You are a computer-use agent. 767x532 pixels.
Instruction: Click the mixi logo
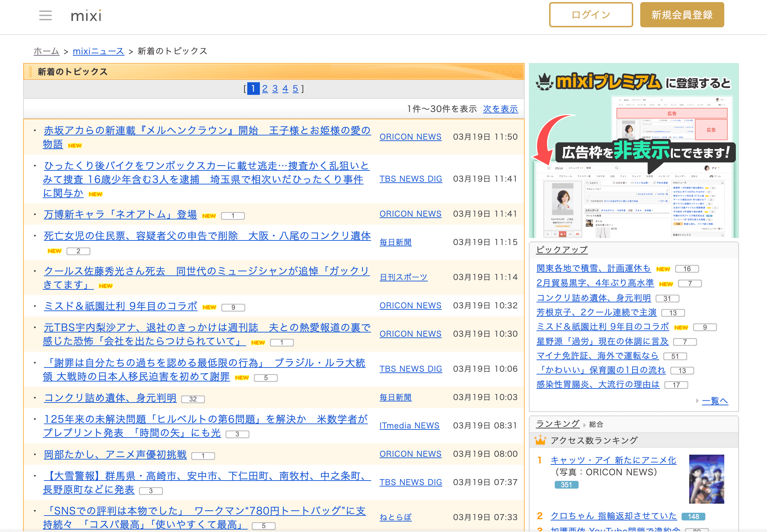click(86, 16)
